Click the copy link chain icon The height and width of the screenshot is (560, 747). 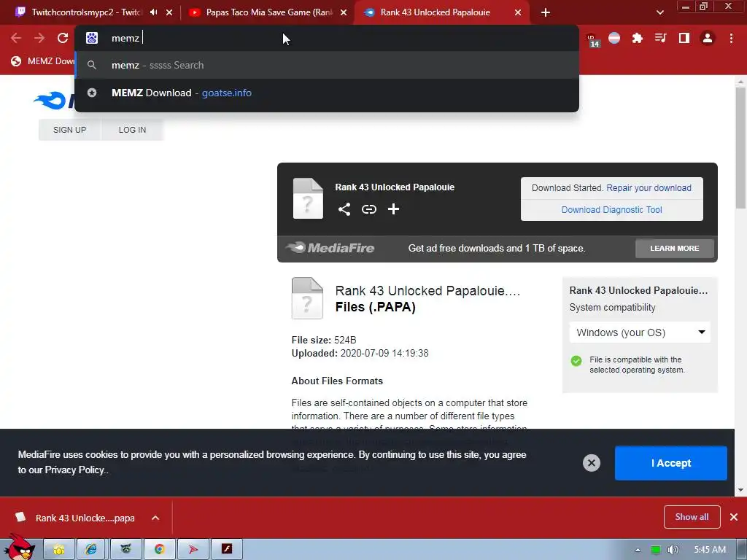pyautogui.click(x=368, y=209)
